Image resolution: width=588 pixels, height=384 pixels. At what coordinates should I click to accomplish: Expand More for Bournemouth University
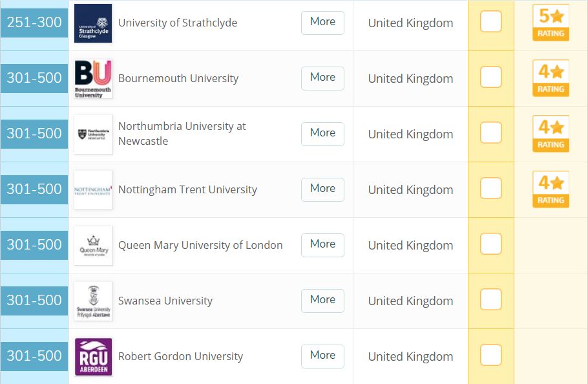click(x=322, y=78)
